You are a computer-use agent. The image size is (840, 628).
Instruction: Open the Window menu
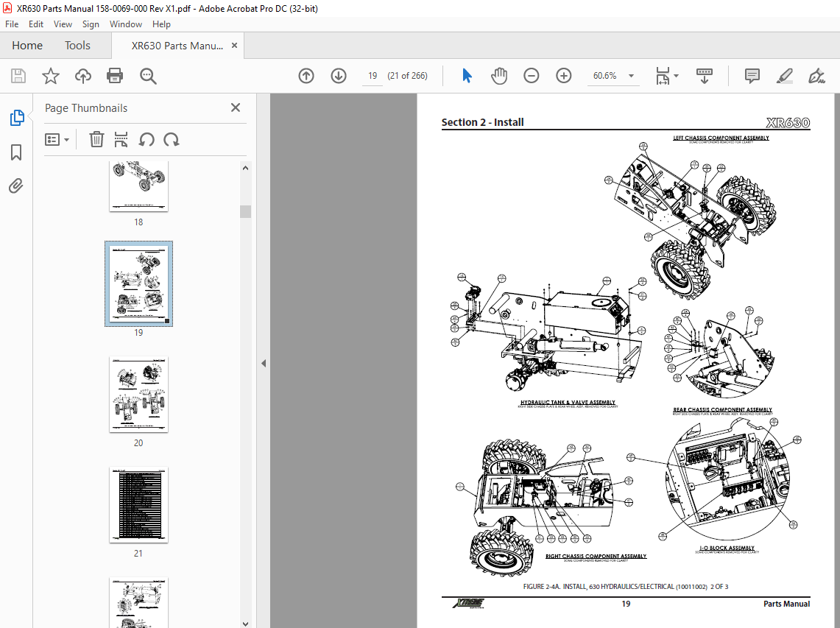(x=125, y=24)
